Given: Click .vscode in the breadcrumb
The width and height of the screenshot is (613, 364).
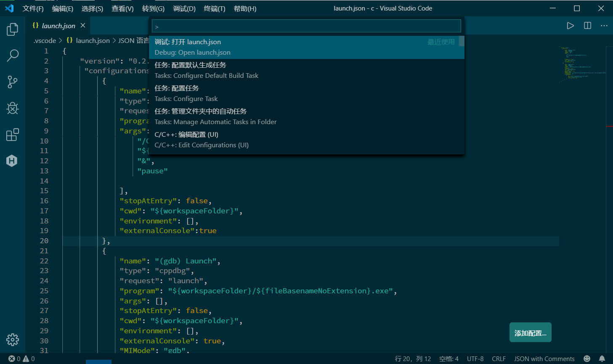Looking at the screenshot, I should coord(45,41).
